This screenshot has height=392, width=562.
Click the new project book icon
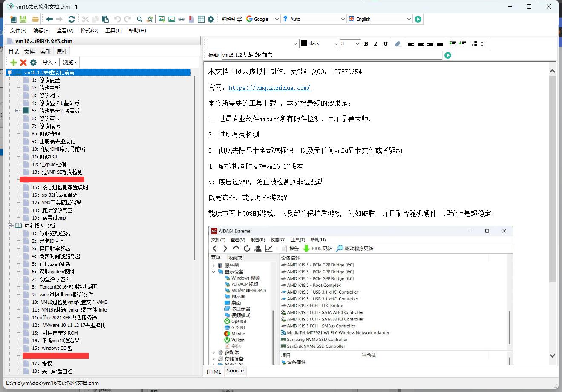point(14,19)
